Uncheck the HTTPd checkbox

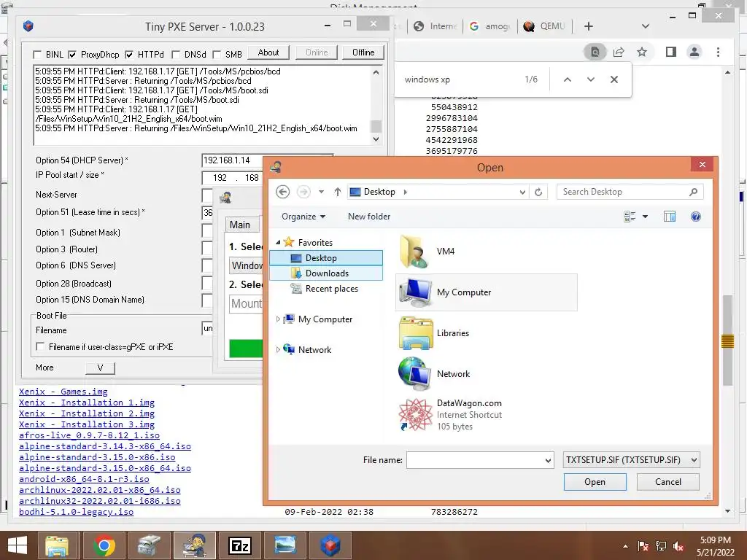pyautogui.click(x=128, y=54)
